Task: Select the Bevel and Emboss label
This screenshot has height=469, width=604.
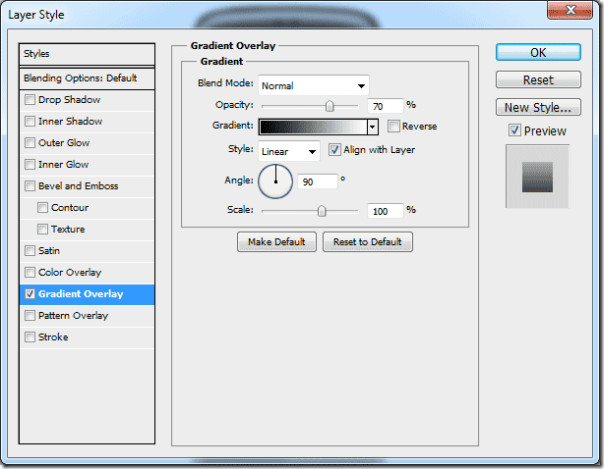Action: pos(78,186)
